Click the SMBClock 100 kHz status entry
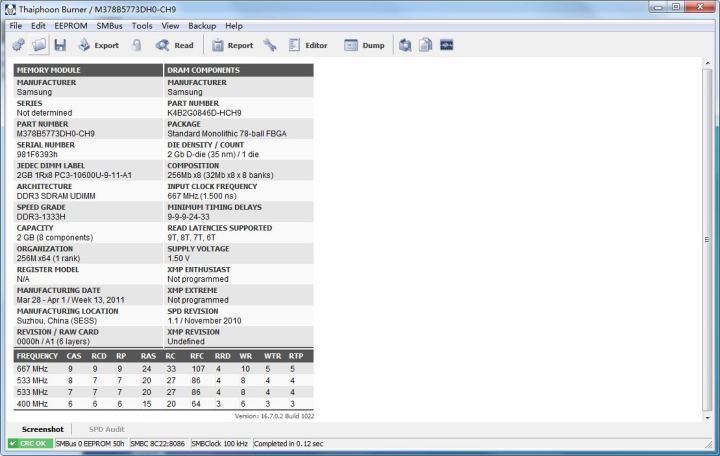This screenshot has height=456, width=720. pos(219,444)
